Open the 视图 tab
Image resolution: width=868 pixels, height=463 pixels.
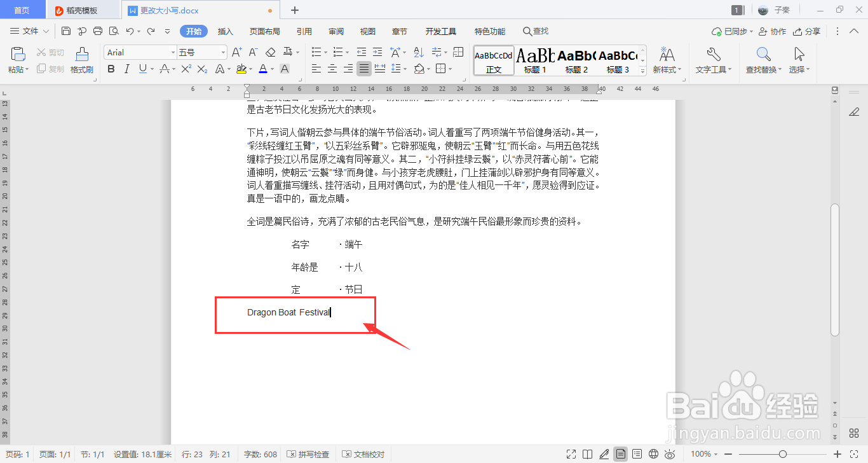pyautogui.click(x=367, y=31)
